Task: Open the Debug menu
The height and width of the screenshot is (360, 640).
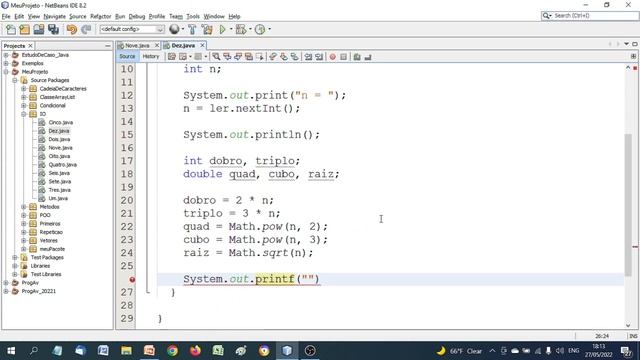Action: click(137, 16)
